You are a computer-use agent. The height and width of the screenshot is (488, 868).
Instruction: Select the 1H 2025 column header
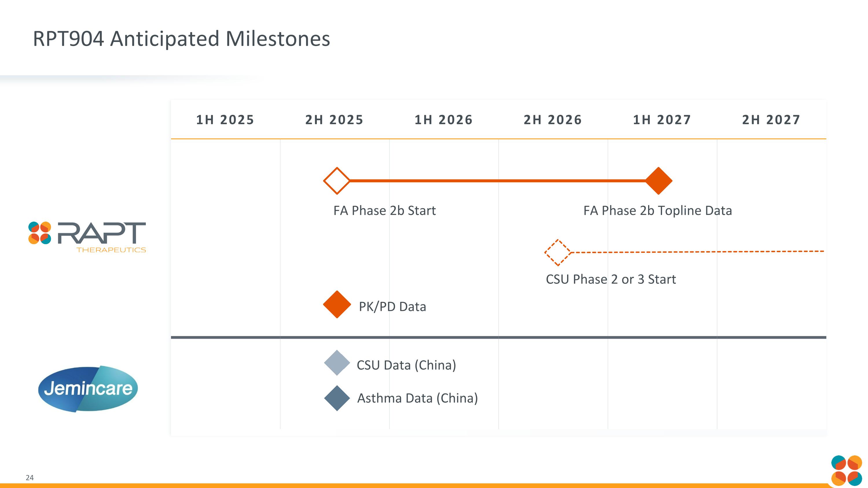pos(225,120)
